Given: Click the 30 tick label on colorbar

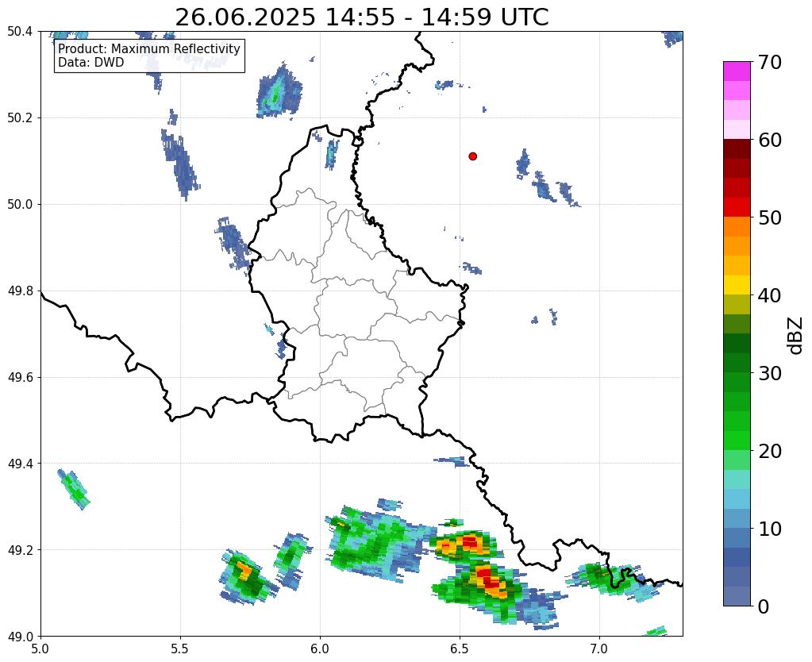Looking at the screenshot, I should tap(770, 373).
